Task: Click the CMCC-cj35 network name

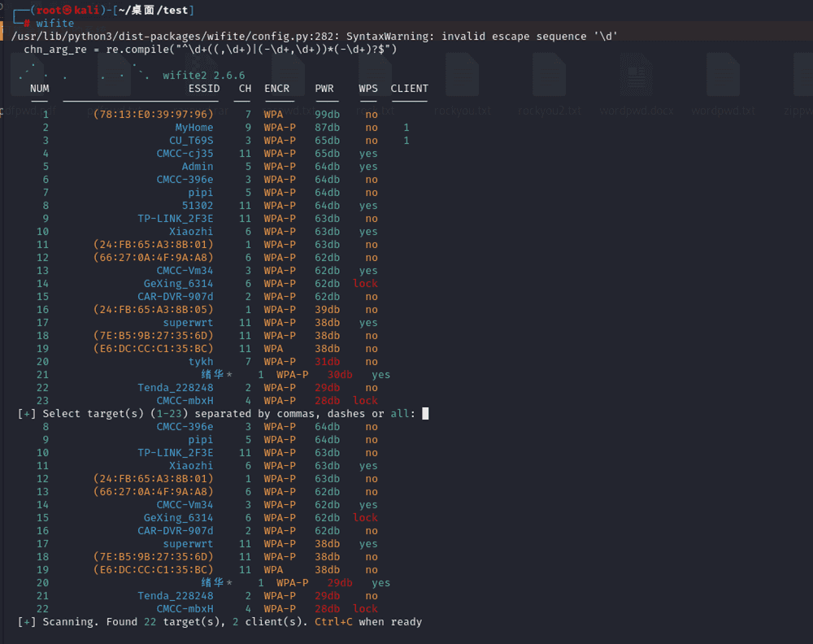Action: click(185, 154)
